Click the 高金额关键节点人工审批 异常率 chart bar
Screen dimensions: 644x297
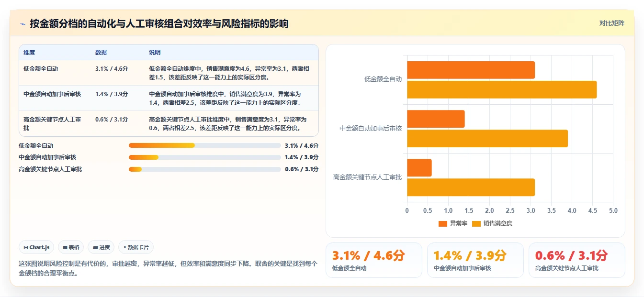tap(419, 168)
